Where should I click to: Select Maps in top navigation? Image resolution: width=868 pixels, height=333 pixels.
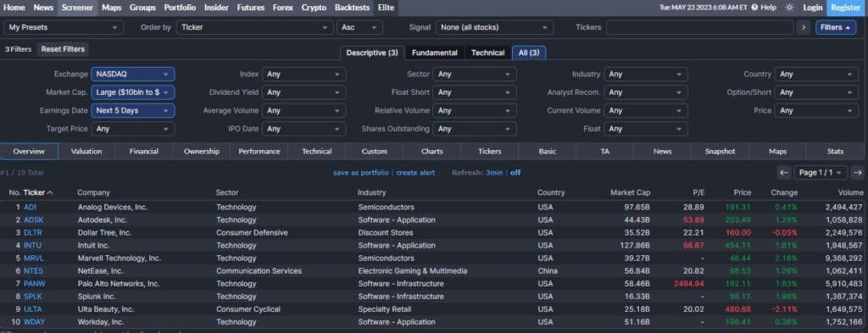point(111,8)
